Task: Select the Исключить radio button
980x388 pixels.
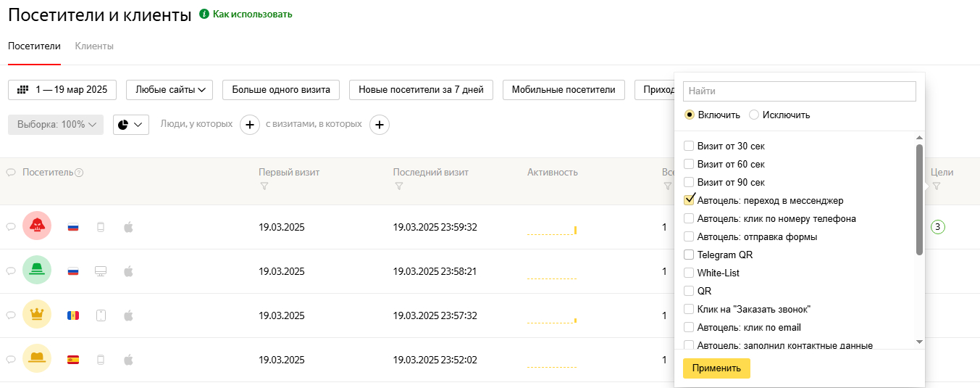Action: tap(754, 115)
